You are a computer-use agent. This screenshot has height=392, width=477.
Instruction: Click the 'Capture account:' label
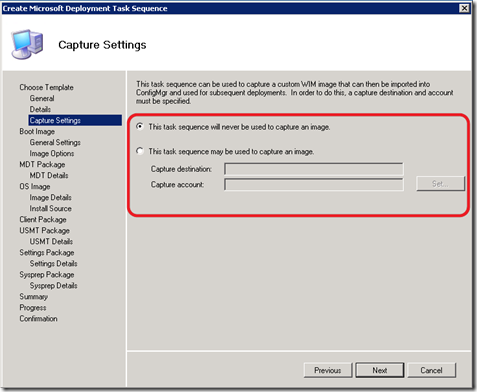pos(177,184)
